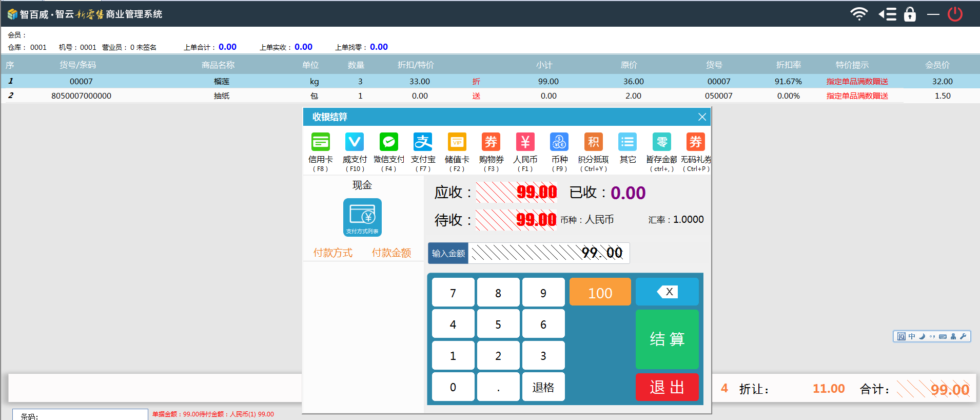Pay with 支付宝 Alipay icon
The width and height of the screenshot is (980, 420).
click(x=423, y=142)
